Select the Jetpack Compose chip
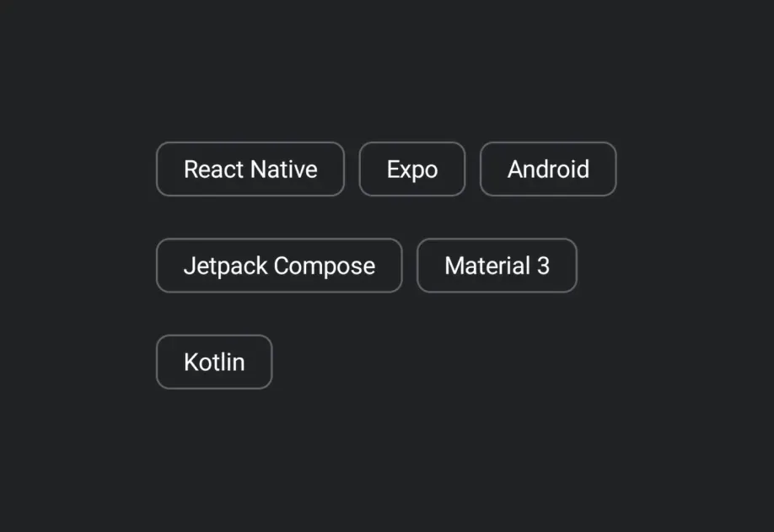 tap(279, 266)
